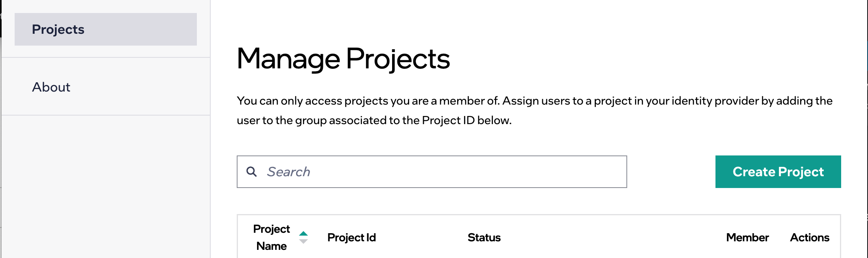Click the Actions column header
This screenshot has height=258, width=868.
click(x=809, y=238)
